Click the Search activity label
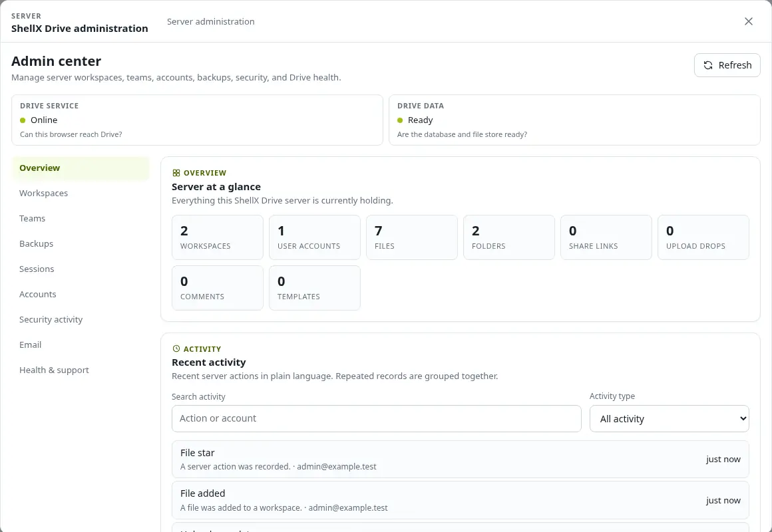The width and height of the screenshot is (772, 532). [198, 396]
